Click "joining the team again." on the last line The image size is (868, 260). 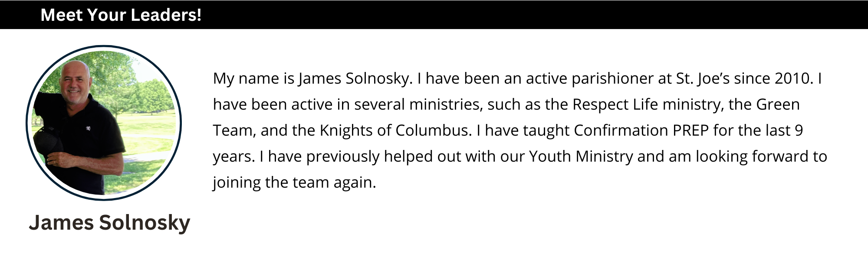click(x=294, y=182)
